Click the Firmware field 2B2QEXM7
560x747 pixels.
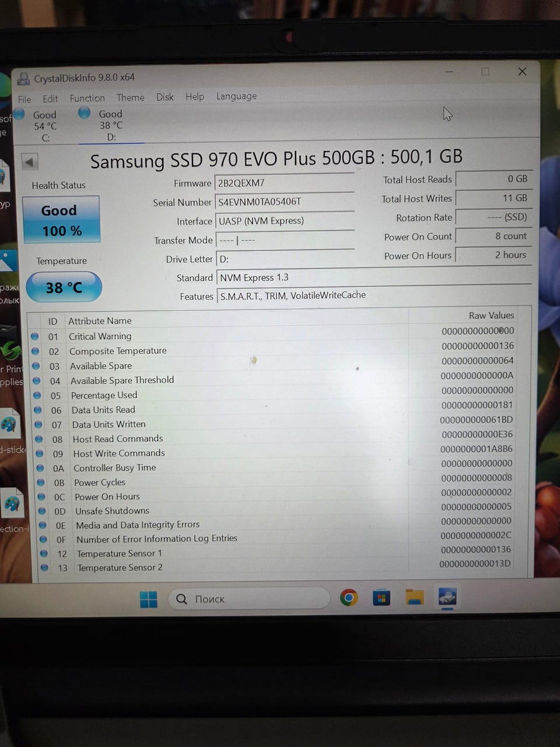(285, 183)
